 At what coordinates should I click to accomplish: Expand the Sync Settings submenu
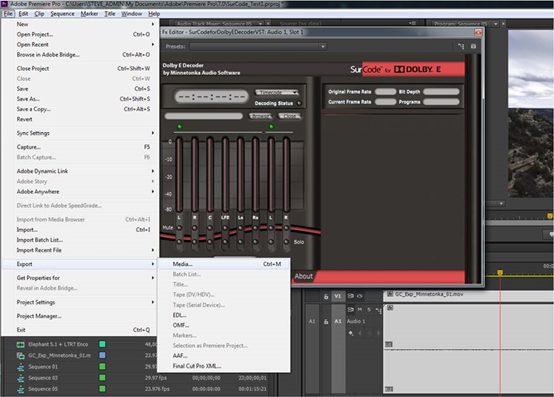80,133
